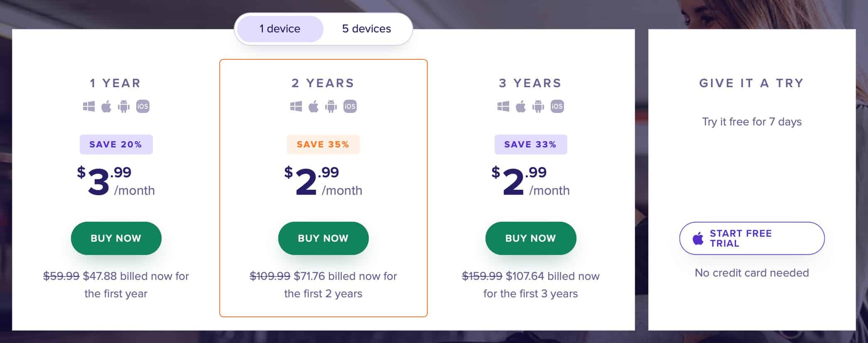Click the $2.99/month price of 3 Years plan
Viewport: 868px width, 343px height.
pyautogui.click(x=530, y=181)
